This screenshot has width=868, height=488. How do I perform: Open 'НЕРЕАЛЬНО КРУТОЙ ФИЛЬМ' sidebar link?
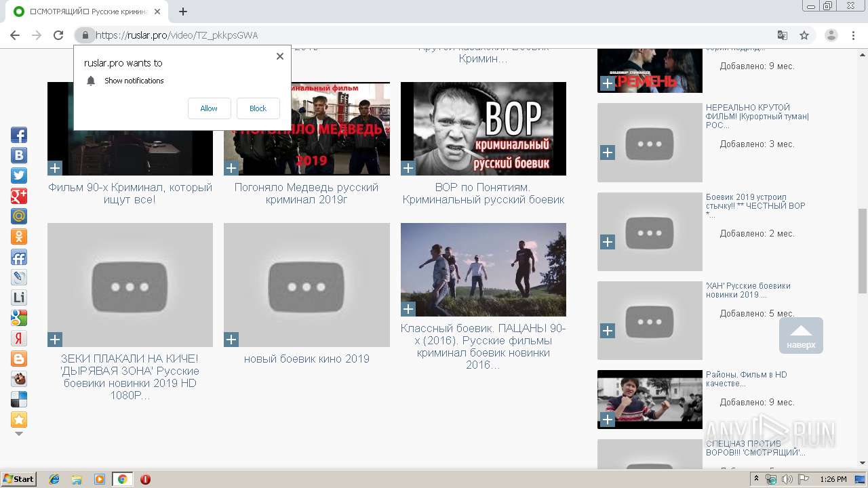click(x=757, y=117)
